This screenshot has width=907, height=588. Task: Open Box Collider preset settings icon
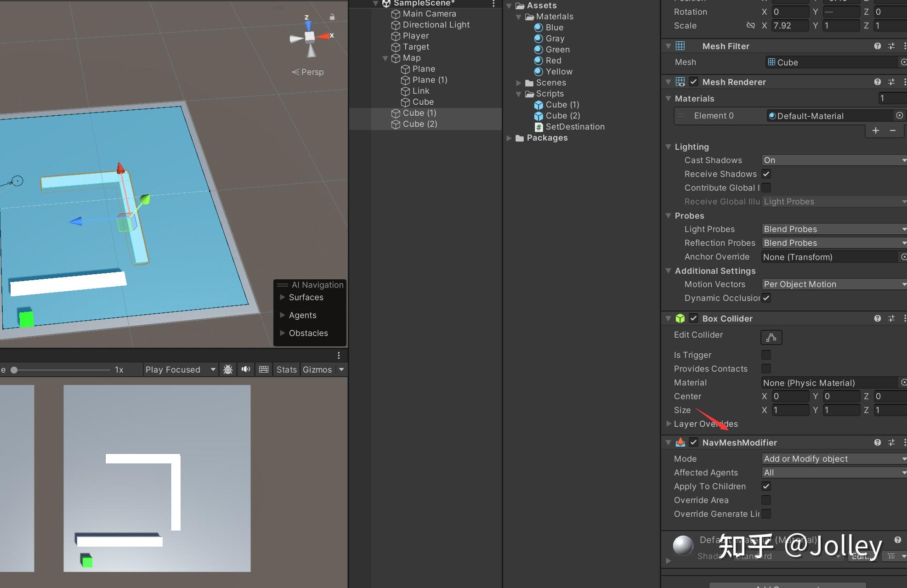point(891,318)
